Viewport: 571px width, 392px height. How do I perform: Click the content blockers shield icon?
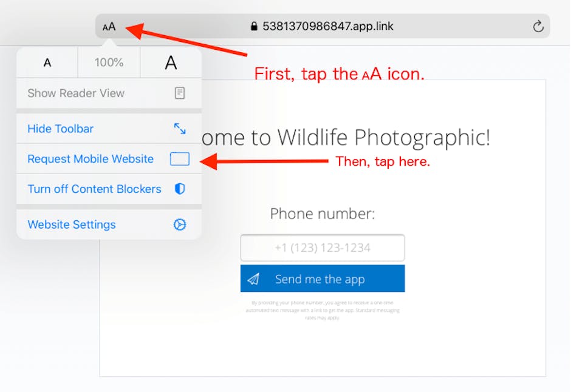179,189
